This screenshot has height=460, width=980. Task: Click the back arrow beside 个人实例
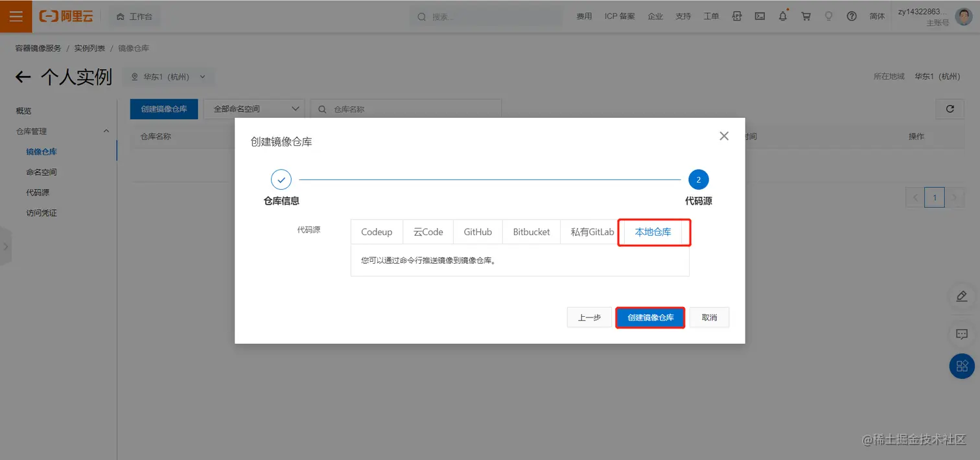pos(23,77)
